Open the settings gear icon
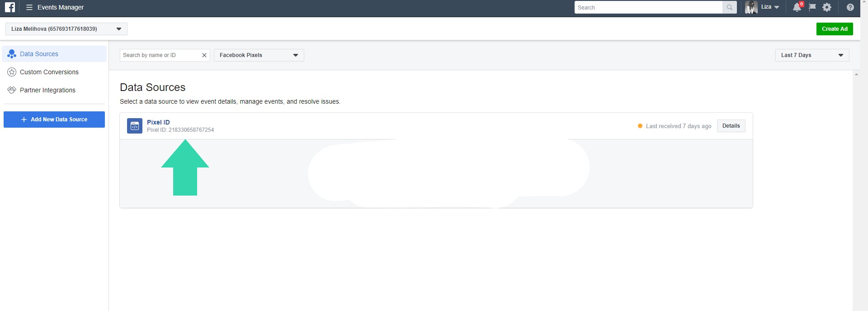This screenshot has height=311, width=868. (x=827, y=7)
